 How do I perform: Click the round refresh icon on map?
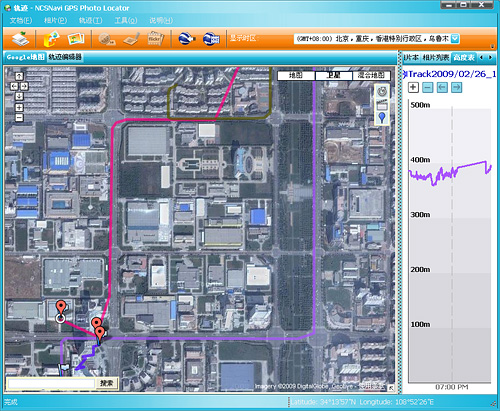[x=382, y=91]
